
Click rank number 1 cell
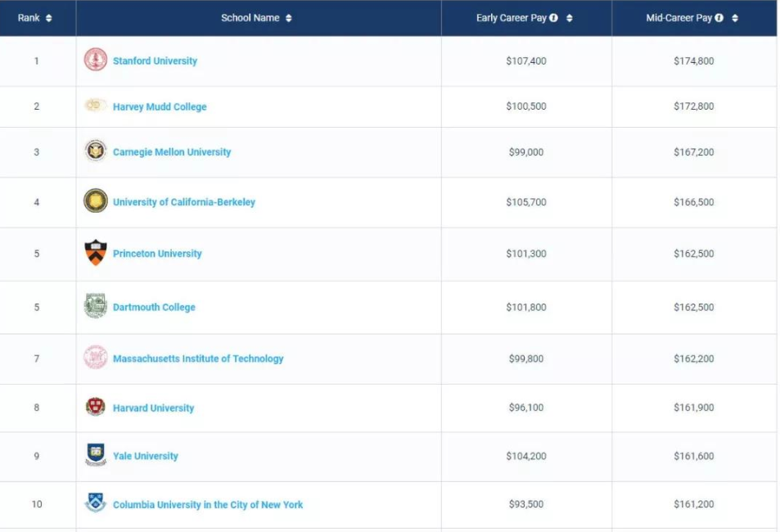point(36,61)
